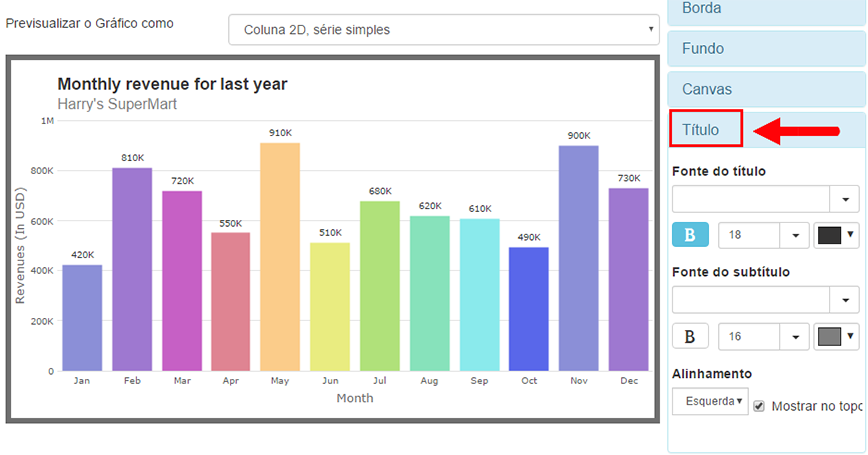Click the Feb bar labeled 810K
The height and width of the screenshot is (455, 868).
[x=132, y=269]
